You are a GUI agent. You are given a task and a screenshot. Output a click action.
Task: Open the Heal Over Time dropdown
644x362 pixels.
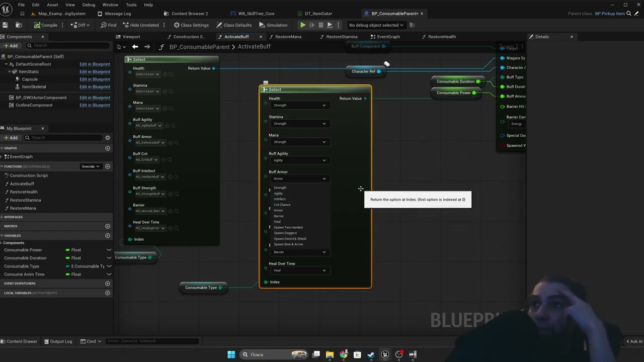click(x=299, y=270)
